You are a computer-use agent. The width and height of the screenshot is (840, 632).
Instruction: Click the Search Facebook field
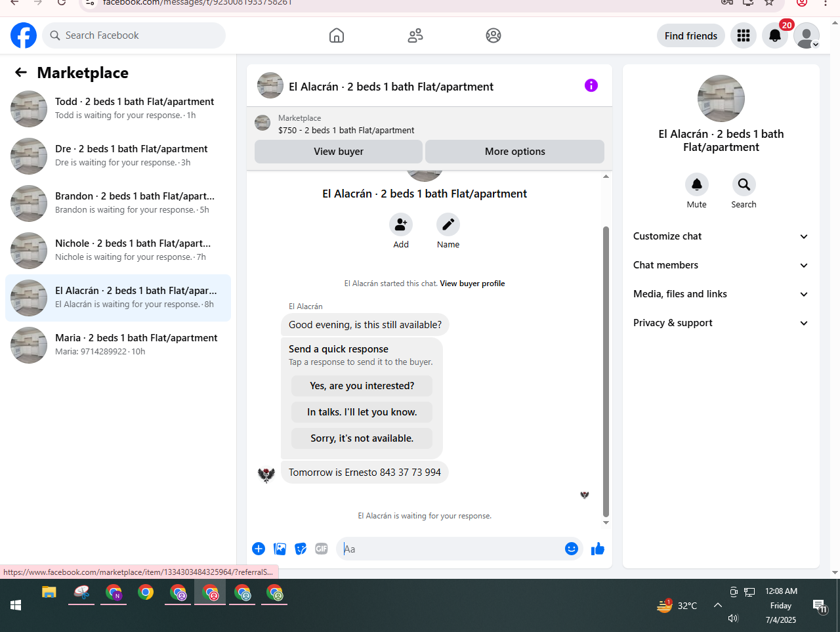click(x=134, y=35)
